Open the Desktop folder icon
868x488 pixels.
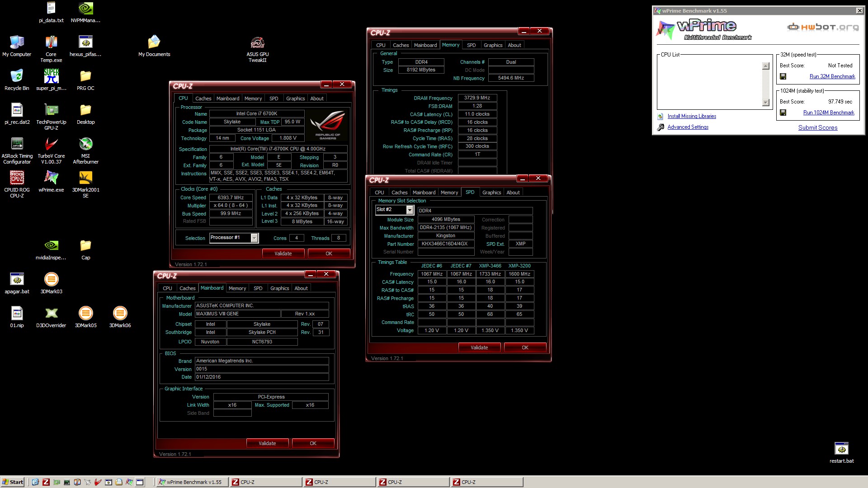click(85, 113)
